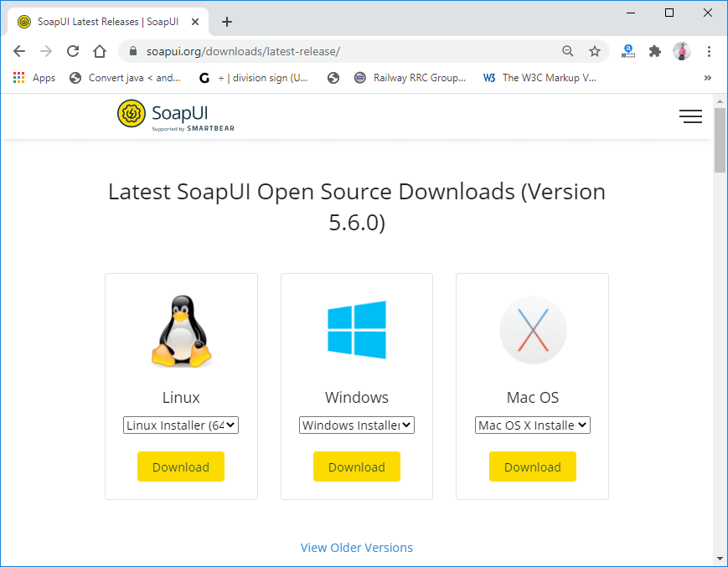Download the Windows installer
The image size is (728, 567).
357,466
